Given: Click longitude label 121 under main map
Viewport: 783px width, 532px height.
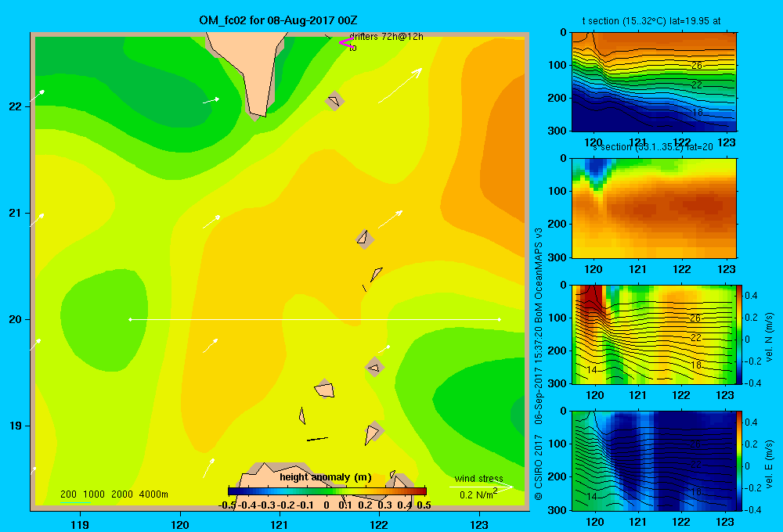Looking at the screenshot, I should tap(280, 524).
